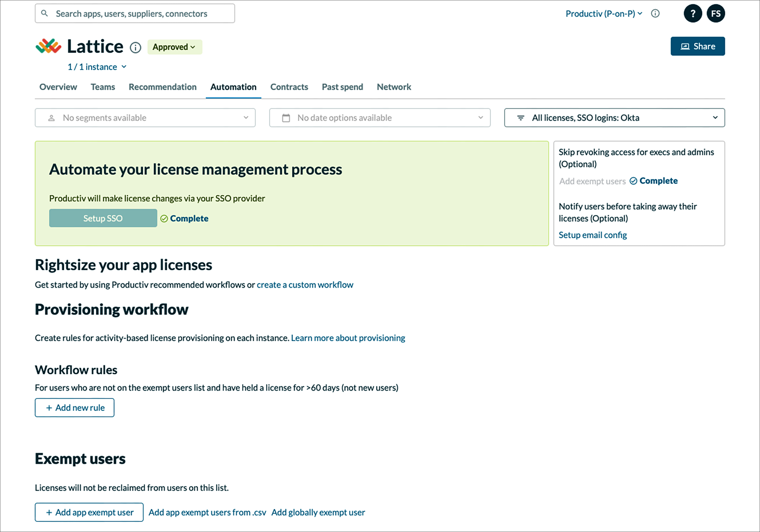The width and height of the screenshot is (760, 532).
Task: Go to the Contracts tab
Action: point(289,87)
